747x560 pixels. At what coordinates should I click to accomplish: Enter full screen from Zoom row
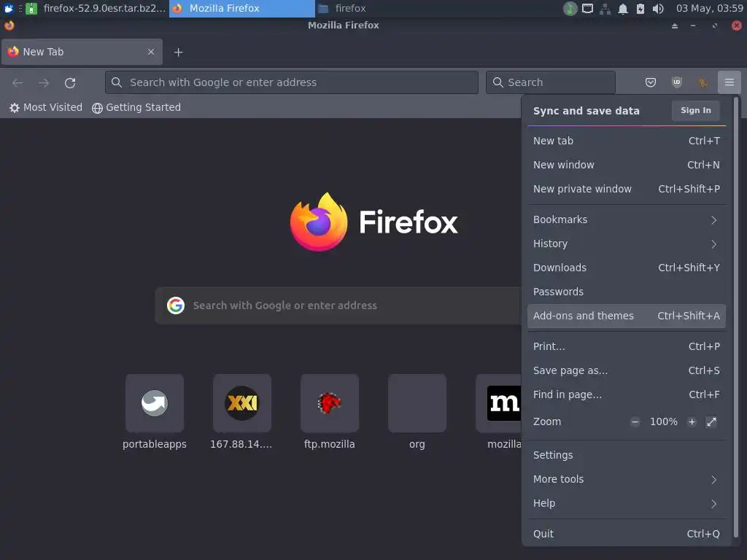[711, 422]
